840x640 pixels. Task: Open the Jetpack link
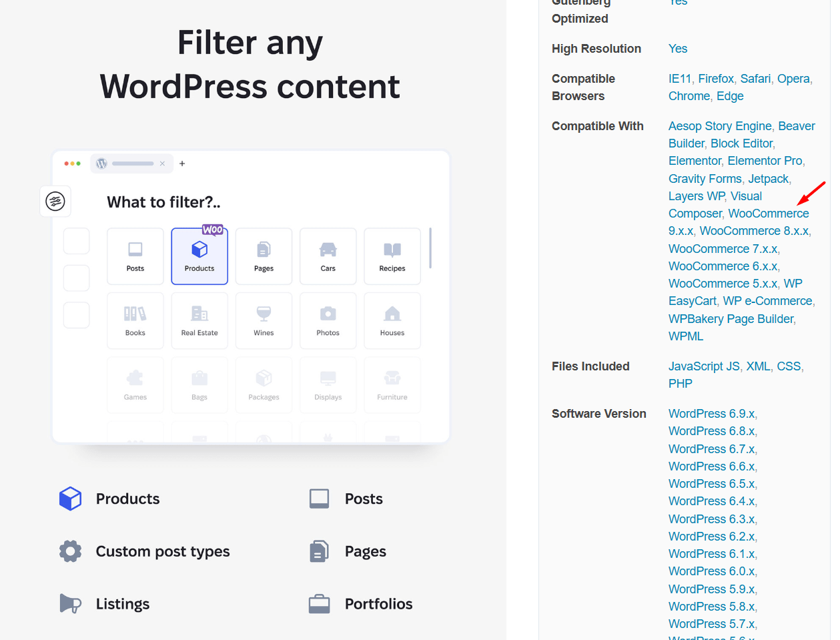(769, 179)
